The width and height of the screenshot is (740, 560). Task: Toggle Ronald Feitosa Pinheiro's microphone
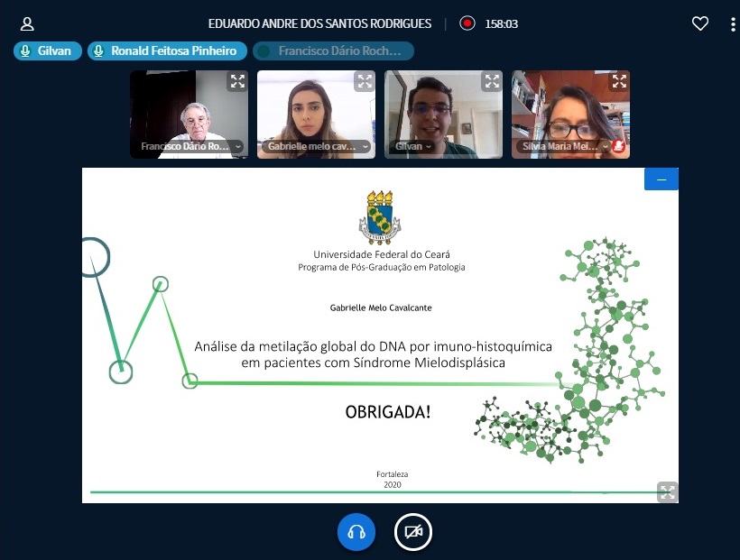click(x=99, y=50)
